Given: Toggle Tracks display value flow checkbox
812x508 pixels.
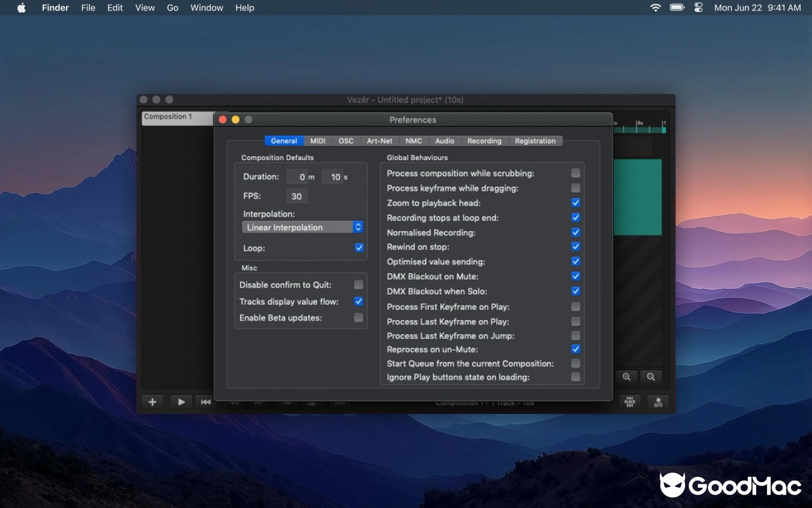Looking at the screenshot, I should (x=358, y=302).
